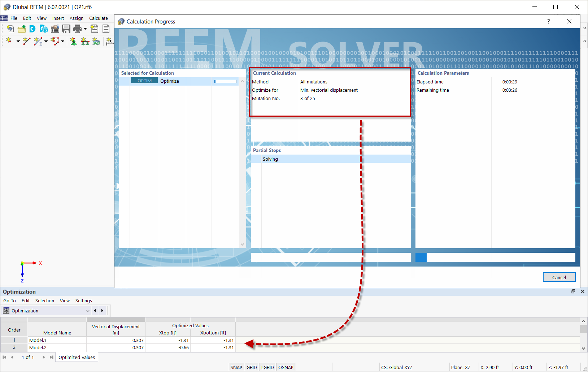
Task: Toggle SNAP in the status bar
Action: (x=236, y=367)
